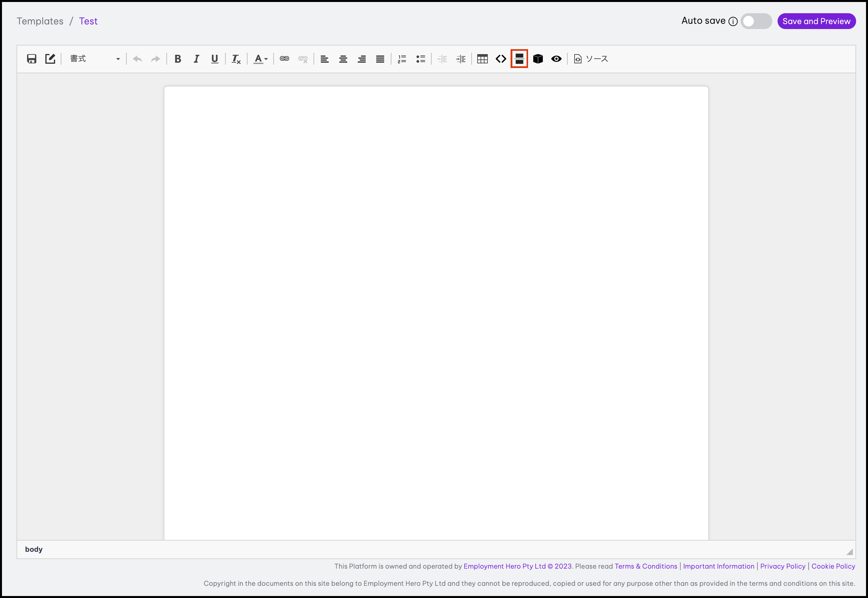Viewport: 868px width, 598px height.
Task: Toggle the Auto save switch
Action: tap(756, 21)
